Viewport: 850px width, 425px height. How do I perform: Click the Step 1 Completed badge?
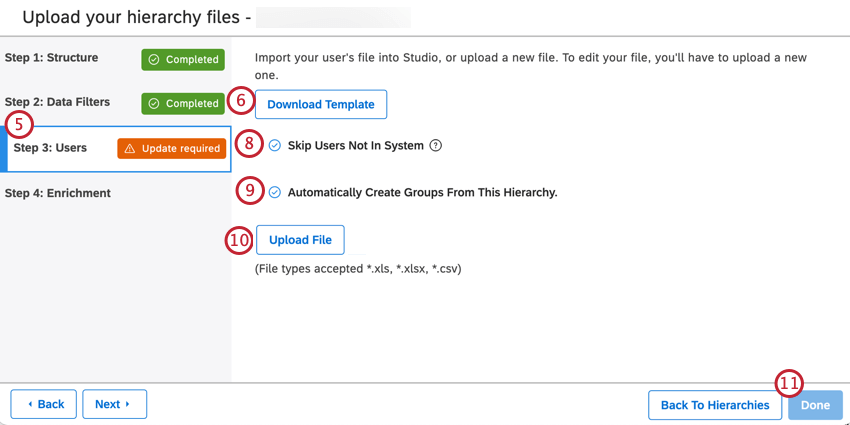click(183, 60)
